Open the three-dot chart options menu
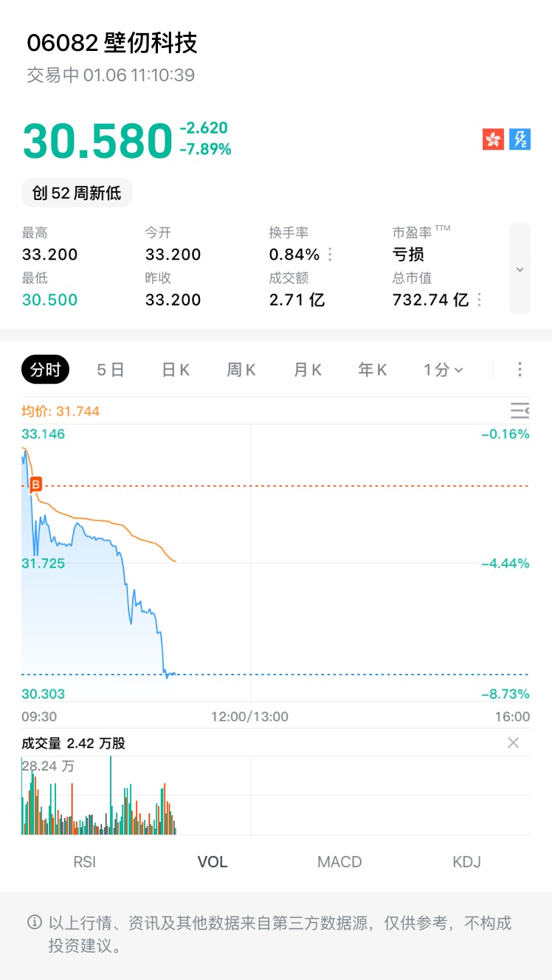This screenshot has height=980, width=552. (x=520, y=370)
